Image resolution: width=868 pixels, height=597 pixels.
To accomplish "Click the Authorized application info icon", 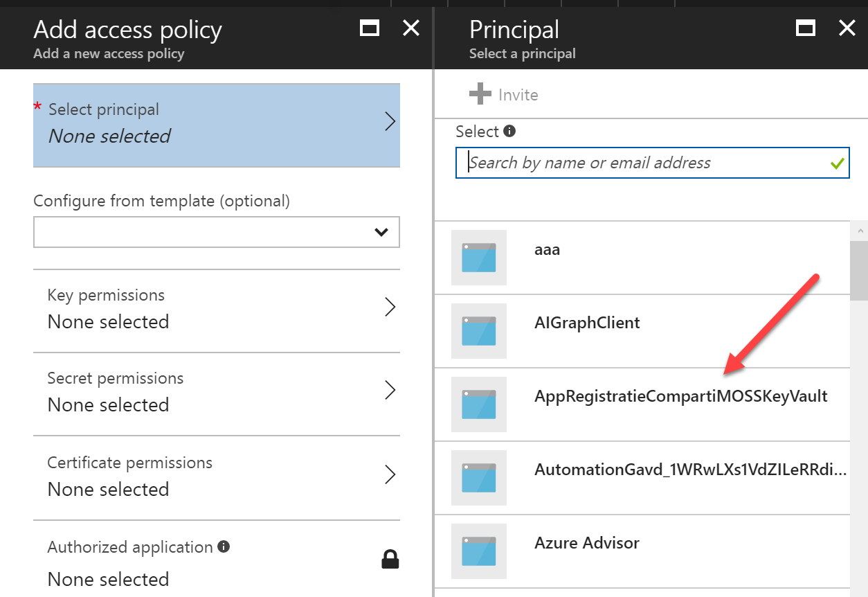I will pyautogui.click(x=224, y=546).
